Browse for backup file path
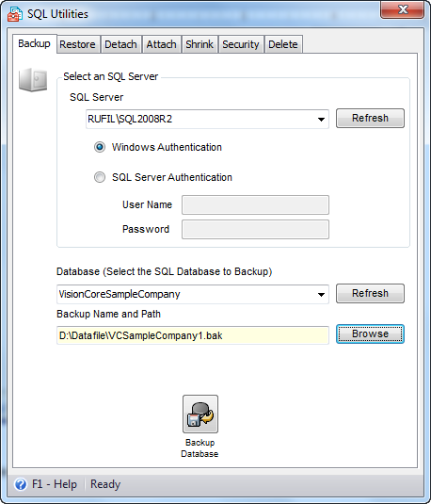Image resolution: width=431 pixels, height=504 pixels. [x=370, y=334]
